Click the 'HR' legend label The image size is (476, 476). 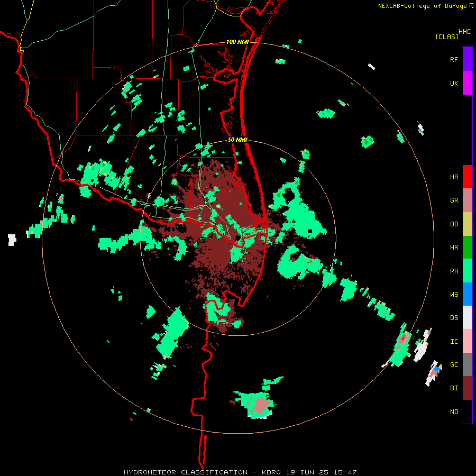click(454, 248)
